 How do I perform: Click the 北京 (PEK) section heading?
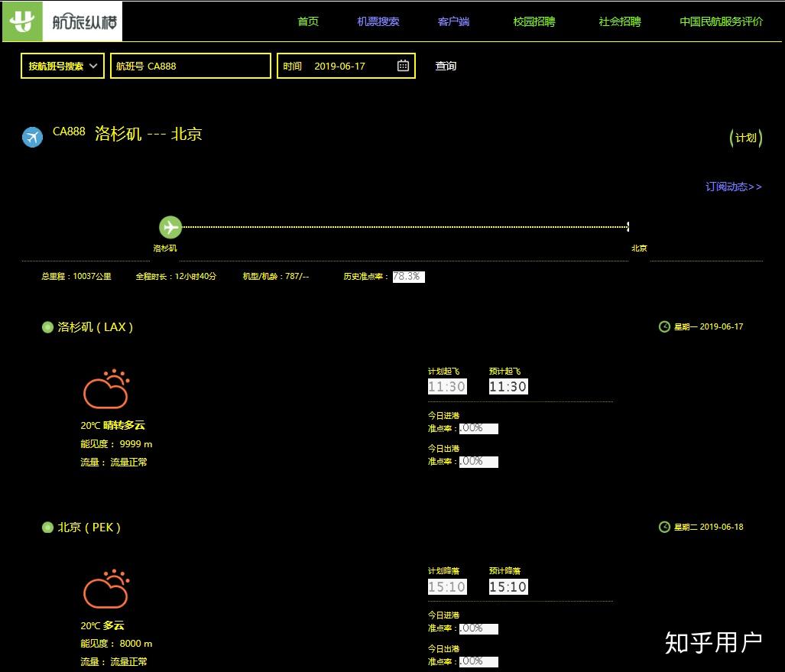(x=89, y=528)
